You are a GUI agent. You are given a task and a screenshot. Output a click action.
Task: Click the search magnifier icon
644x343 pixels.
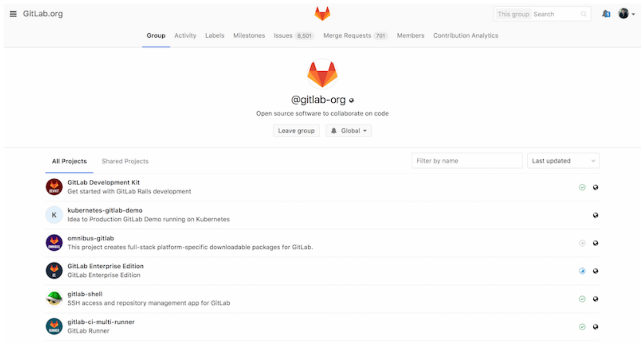[583, 14]
